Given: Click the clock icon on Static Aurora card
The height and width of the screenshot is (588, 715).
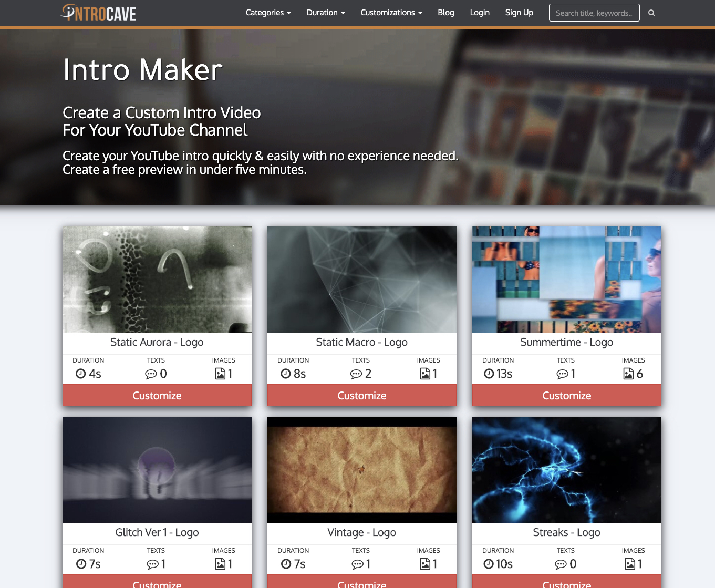Looking at the screenshot, I should pyautogui.click(x=81, y=374).
